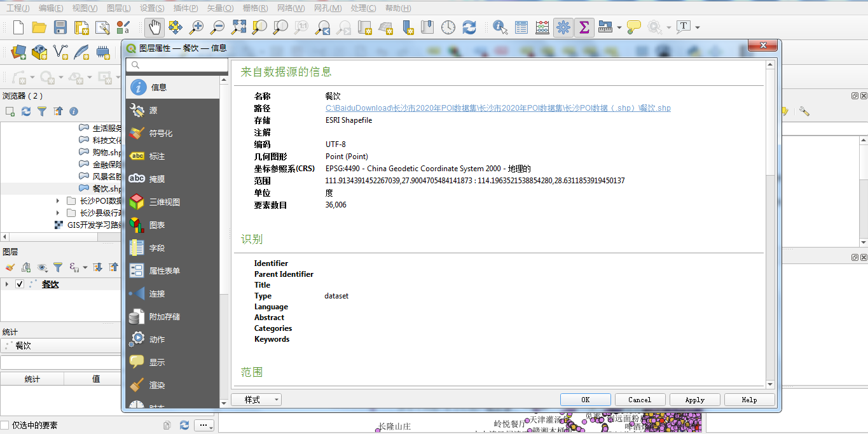Switch to the 标注 tab

(173, 156)
